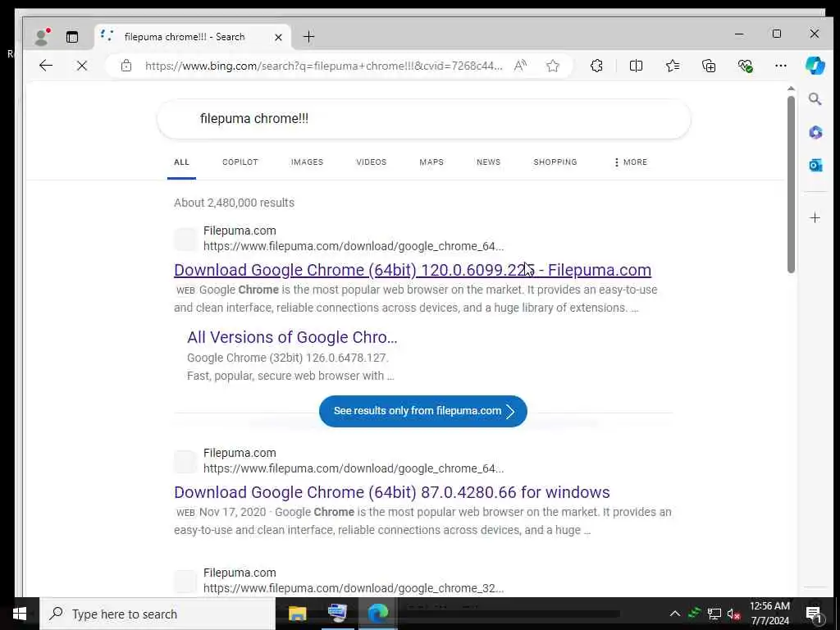Open Microsoft 365 sidebar icon

click(815, 132)
